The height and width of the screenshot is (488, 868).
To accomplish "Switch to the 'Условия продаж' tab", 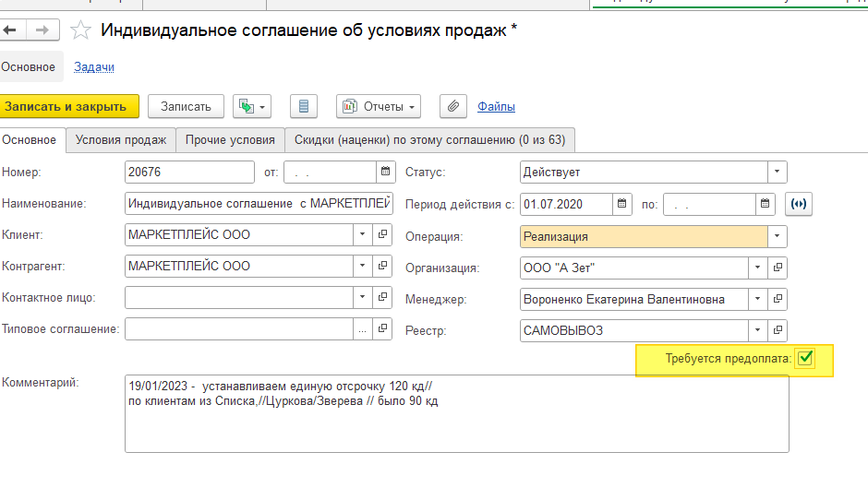I will click(x=120, y=140).
